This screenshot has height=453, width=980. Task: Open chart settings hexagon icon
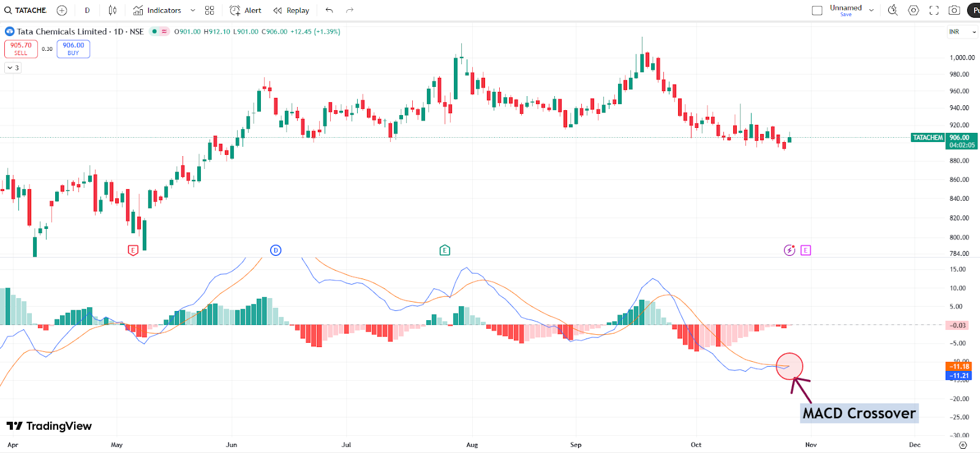tap(913, 10)
